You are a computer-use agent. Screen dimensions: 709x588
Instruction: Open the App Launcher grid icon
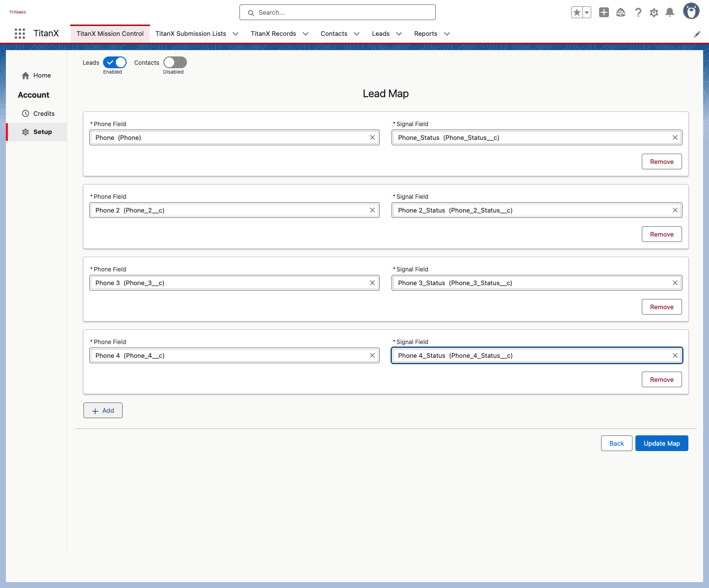[20, 33]
